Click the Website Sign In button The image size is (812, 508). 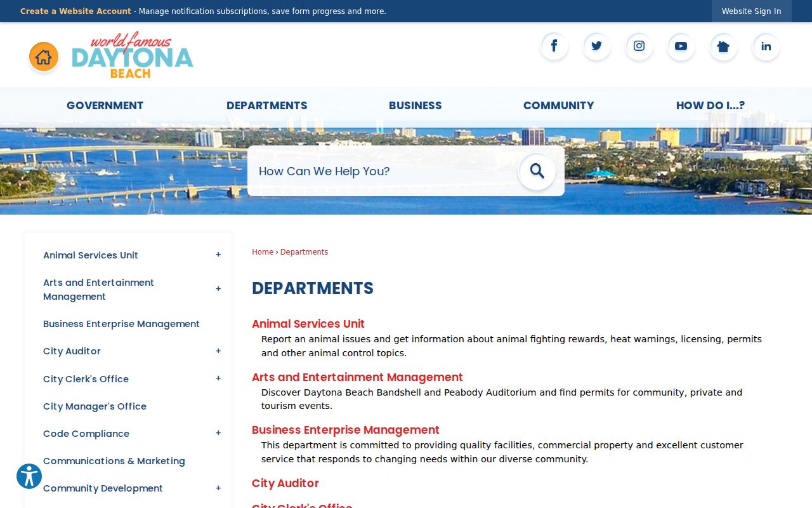point(752,11)
